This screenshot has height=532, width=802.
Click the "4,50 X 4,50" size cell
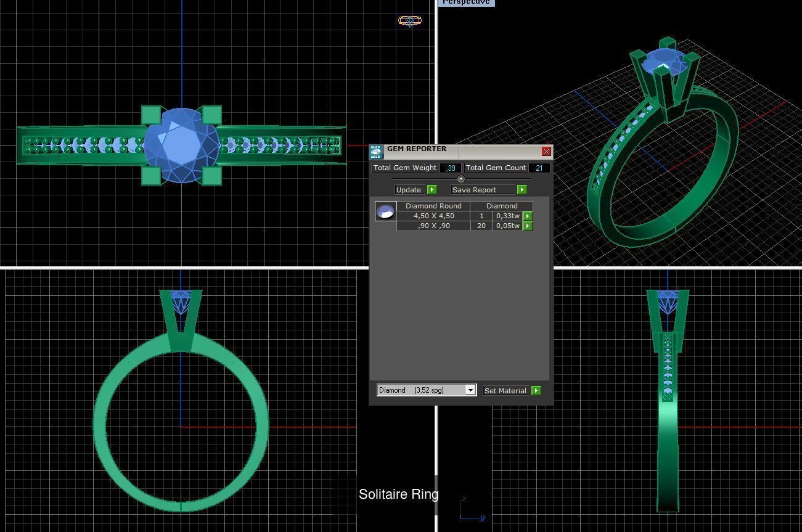click(x=433, y=216)
